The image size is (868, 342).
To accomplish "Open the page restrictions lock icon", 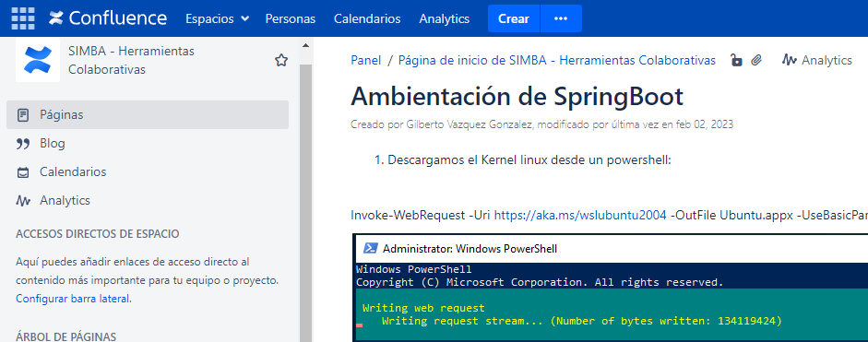I will (x=736, y=60).
